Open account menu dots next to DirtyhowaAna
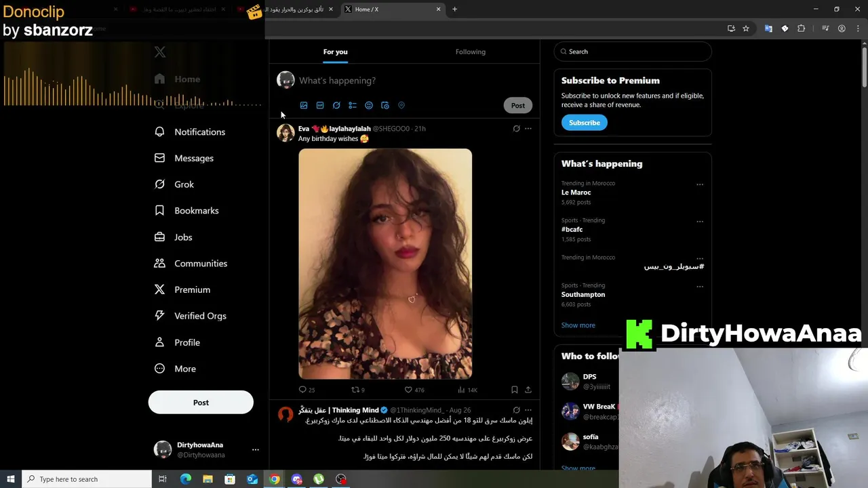 (x=256, y=449)
